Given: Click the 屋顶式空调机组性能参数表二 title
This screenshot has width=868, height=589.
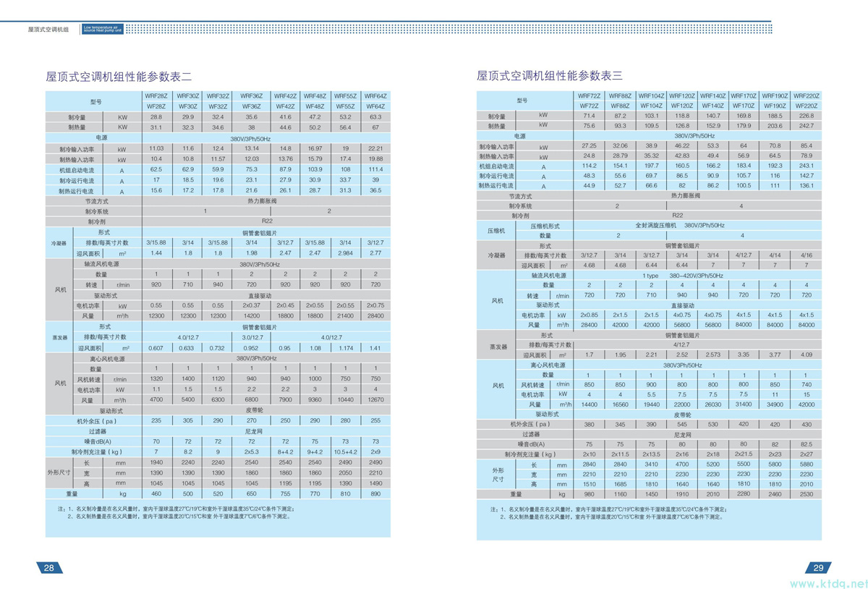Looking at the screenshot, I should tap(119, 76).
